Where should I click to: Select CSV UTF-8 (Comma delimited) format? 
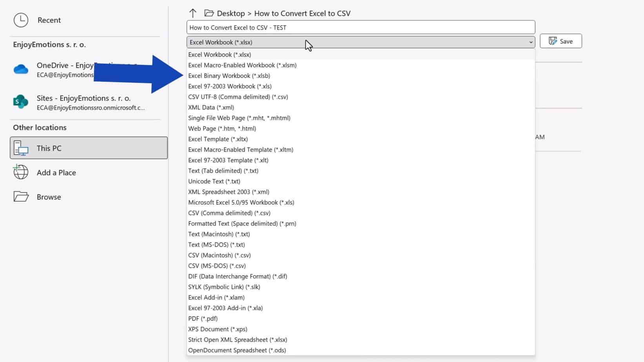coord(238,97)
